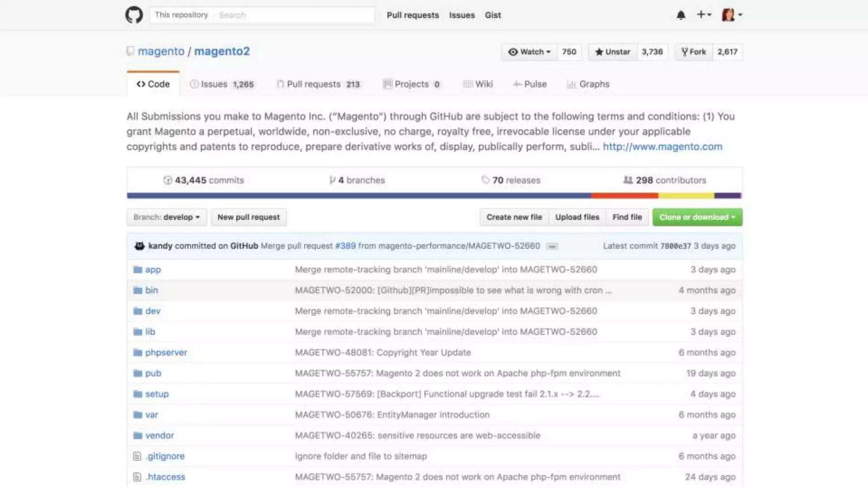
Task: Unstar the magento2 repository
Action: [x=612, y=52]
